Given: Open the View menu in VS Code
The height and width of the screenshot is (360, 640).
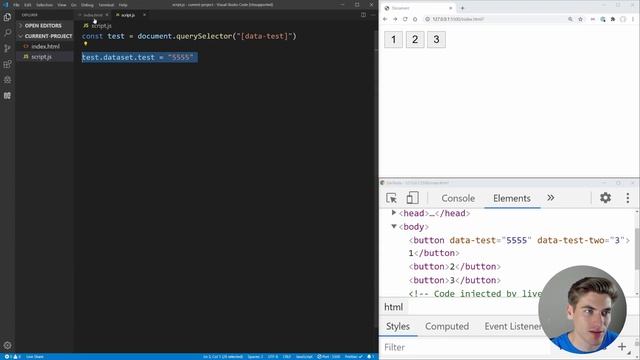Looking at the screenshot, I should (x=62, y=5).
